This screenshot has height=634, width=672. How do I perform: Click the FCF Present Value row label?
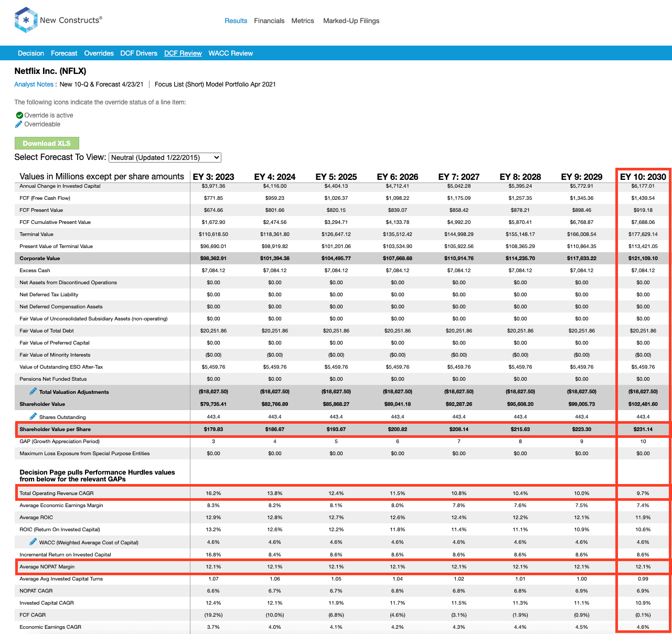[41, 210]
